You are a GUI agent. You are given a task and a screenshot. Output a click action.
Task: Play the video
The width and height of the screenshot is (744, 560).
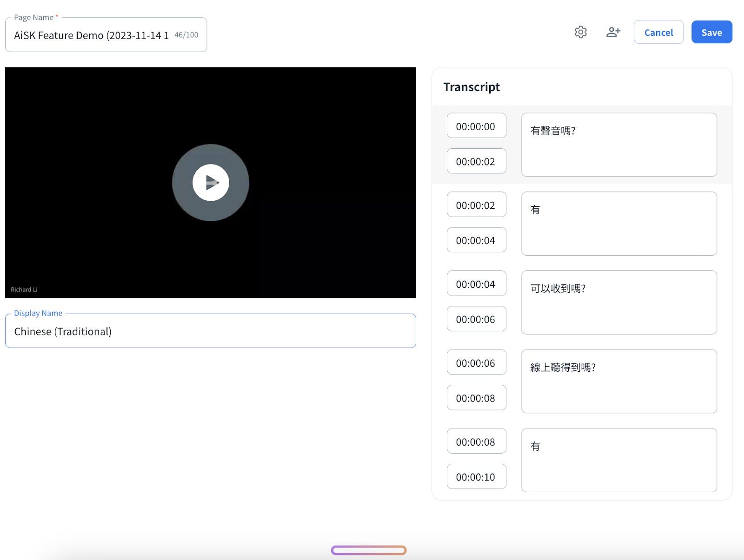pyautogui.click(x=211, y=183)
